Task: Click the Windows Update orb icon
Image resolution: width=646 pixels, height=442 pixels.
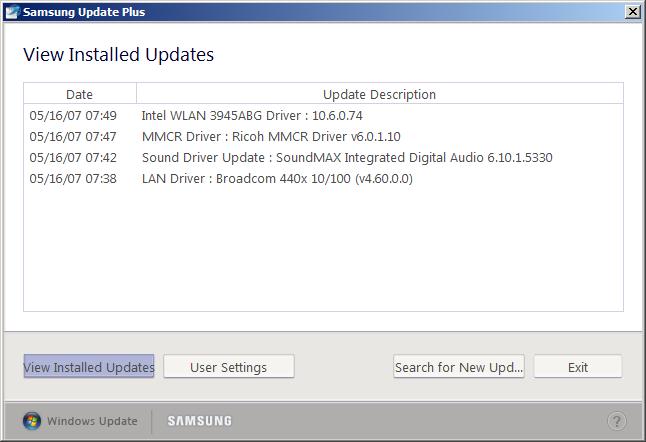Action: [32, 421]
